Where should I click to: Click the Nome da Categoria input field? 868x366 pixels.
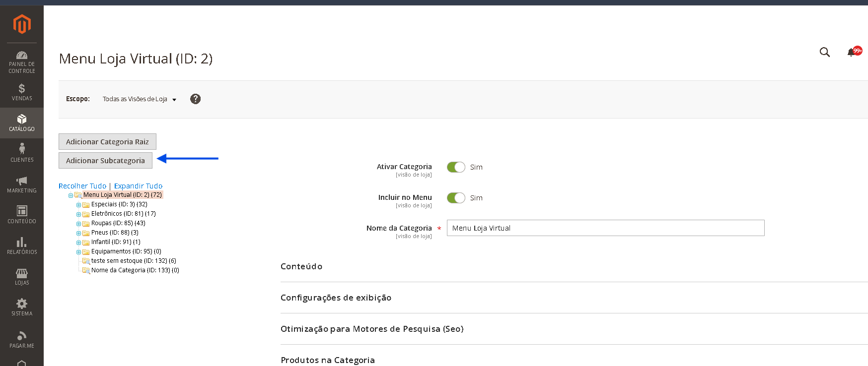tap(605, 228)
